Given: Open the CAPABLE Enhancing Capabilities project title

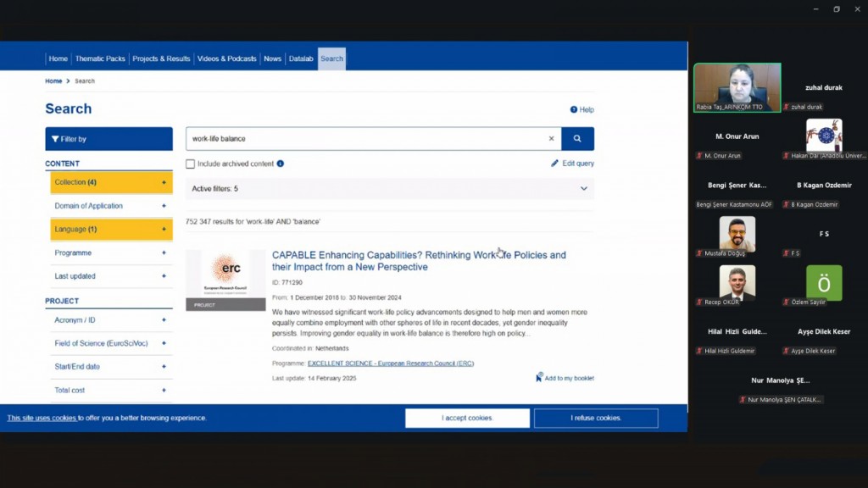Looking at the screenshot, I should tap(419, 261).
